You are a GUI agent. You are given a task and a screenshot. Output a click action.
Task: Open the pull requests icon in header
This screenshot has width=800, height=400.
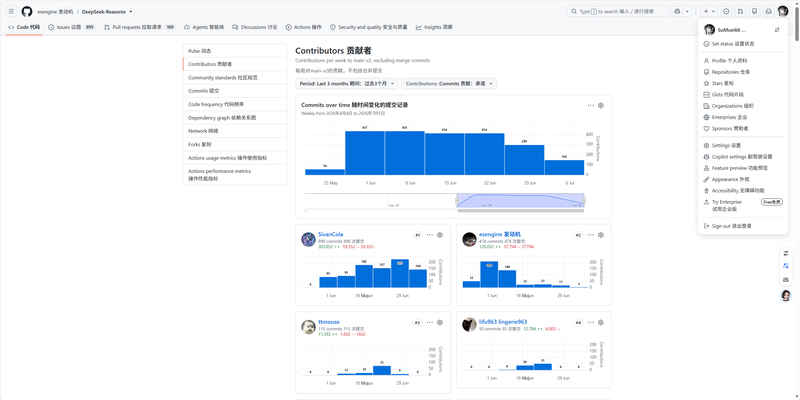740,11
